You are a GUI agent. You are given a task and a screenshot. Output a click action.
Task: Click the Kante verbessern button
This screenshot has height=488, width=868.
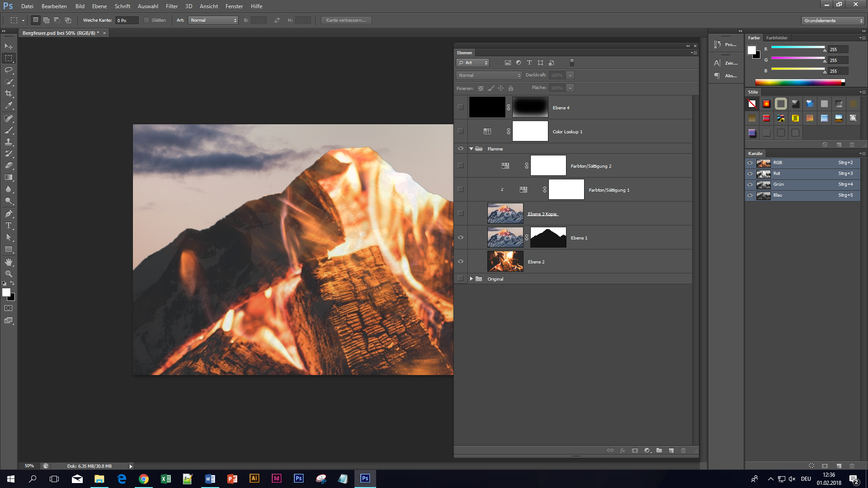(346, 20)
